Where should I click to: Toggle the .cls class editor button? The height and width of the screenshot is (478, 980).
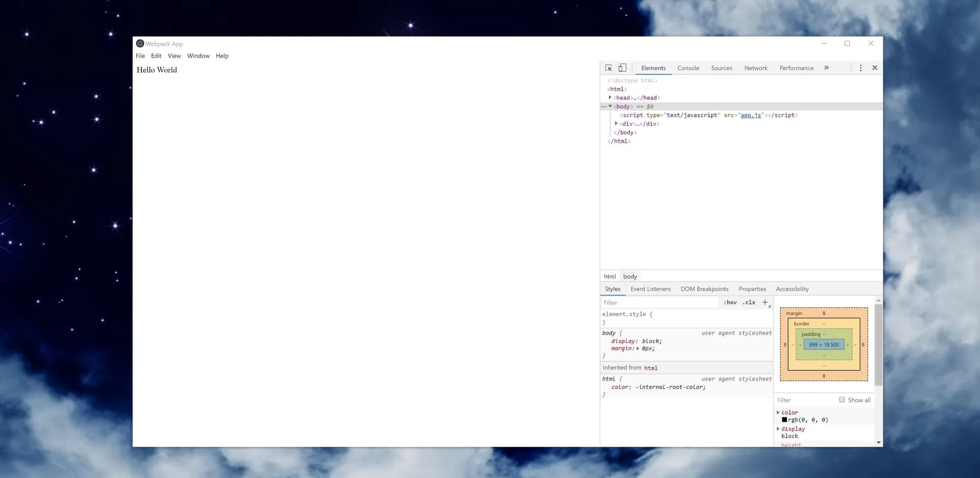[x=749, y=303]
